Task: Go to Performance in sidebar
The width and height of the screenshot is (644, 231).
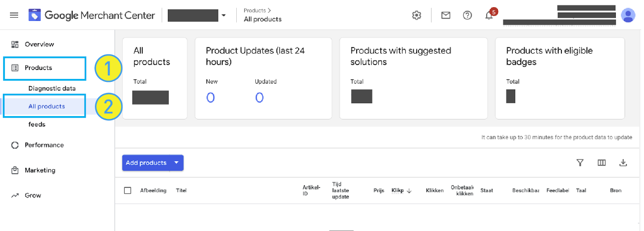Action: click(x=44, y=145)
